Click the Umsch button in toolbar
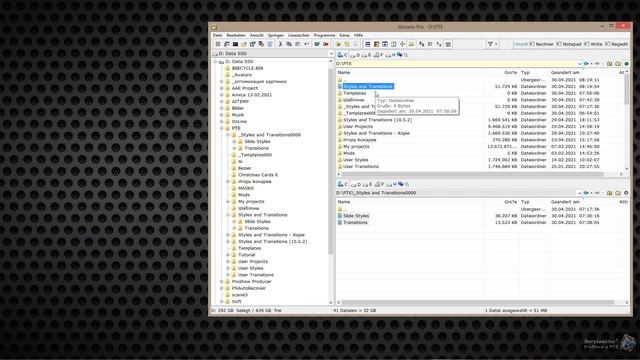 tap(520, 44)
